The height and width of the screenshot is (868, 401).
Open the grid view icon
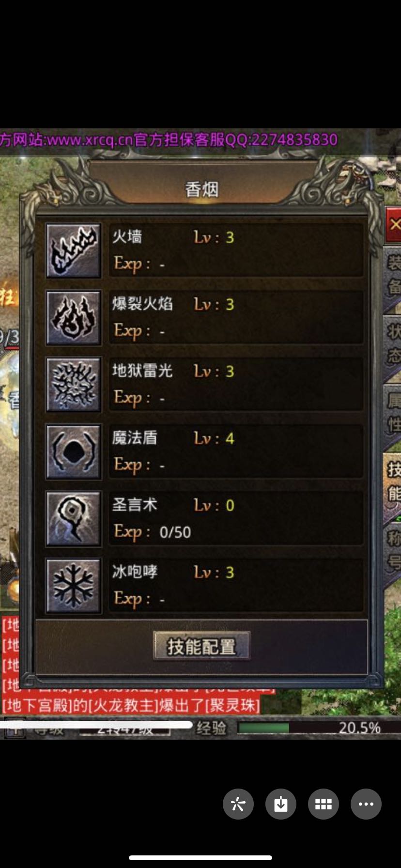point(324,804)
